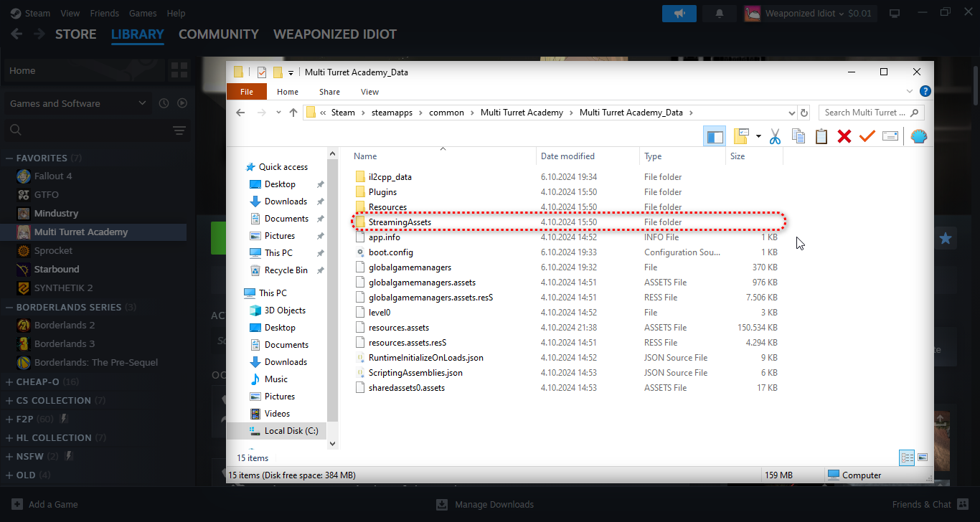This screenshot has height=522, width=980.
Task: Go up one folder level in Explorer
Action: point(293,113)
